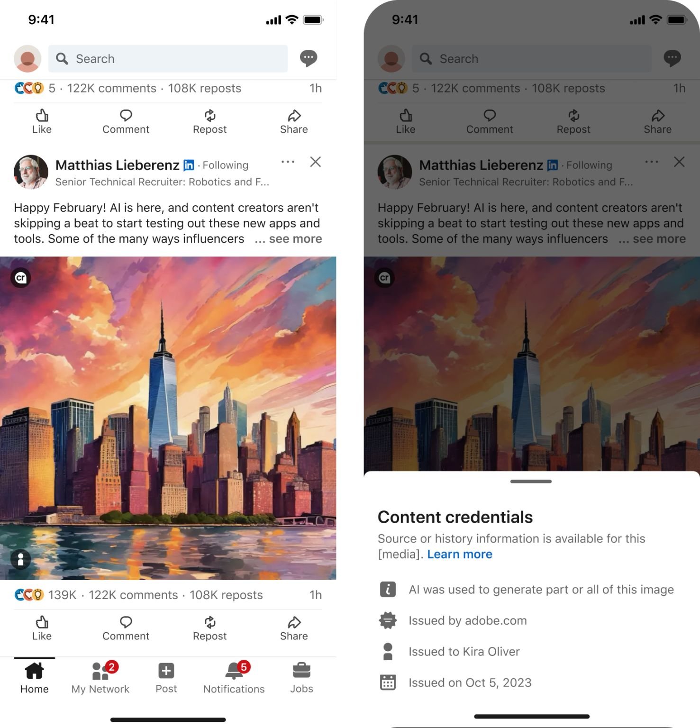Open the Notifications tab with 5 badge
The height and width of the screenshot is (728, 700).
(x=234, y=678)
